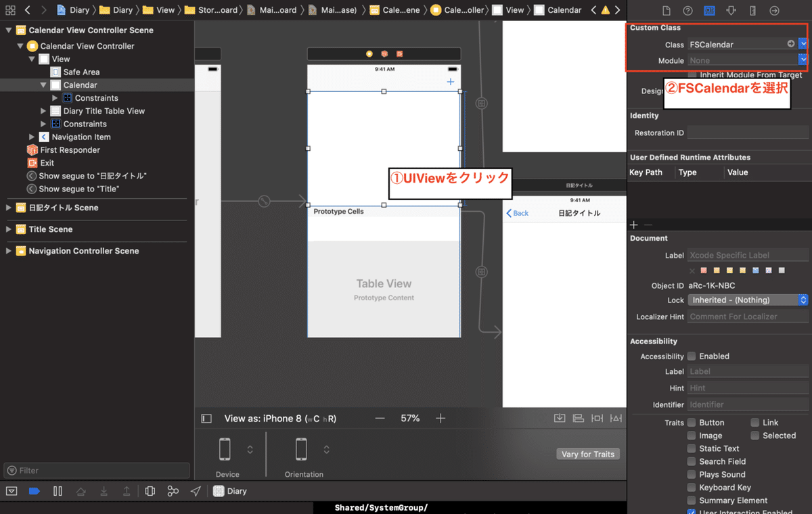
Task: Open the Attributes inspector
Action: point(731,10)
